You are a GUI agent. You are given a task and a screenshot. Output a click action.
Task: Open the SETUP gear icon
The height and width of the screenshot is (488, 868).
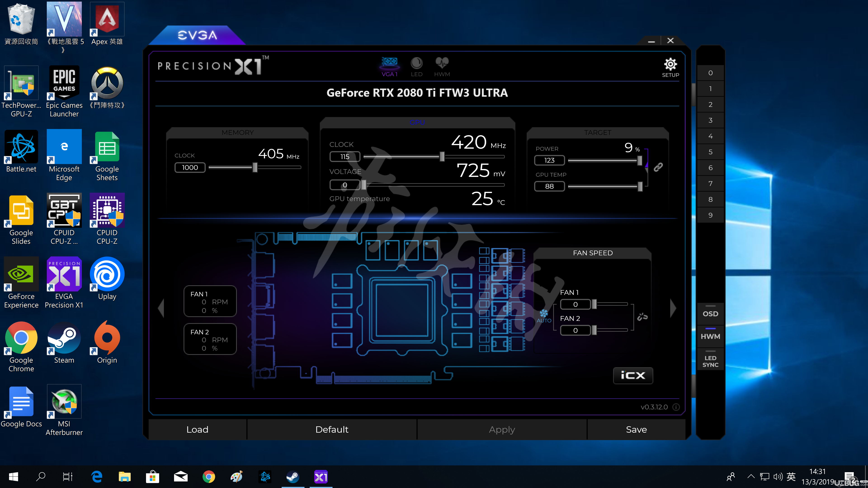tap(670, 64)
